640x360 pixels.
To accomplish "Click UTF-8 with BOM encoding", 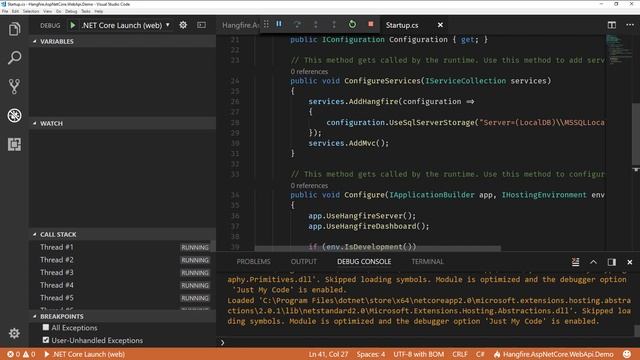I will coord(418,354).
